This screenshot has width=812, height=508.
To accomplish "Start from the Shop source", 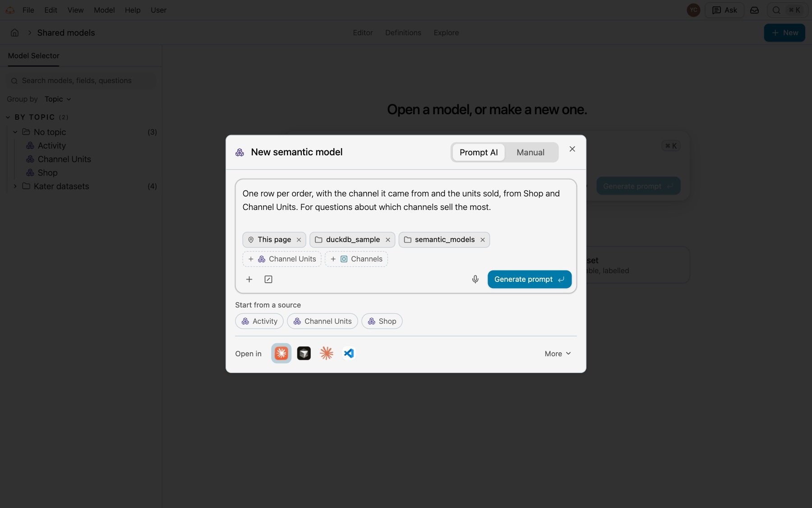I will pyautogui.click(x=382, y=321).
